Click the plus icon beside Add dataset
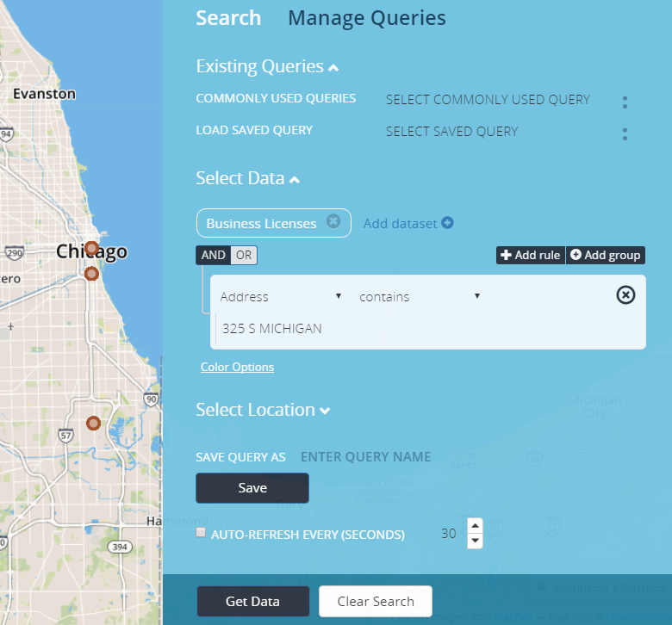The image size is (672, 625). (447, 223)
